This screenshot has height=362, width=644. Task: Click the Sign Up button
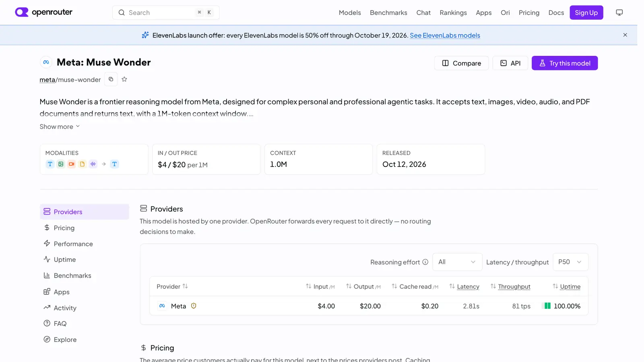[586, 12]
